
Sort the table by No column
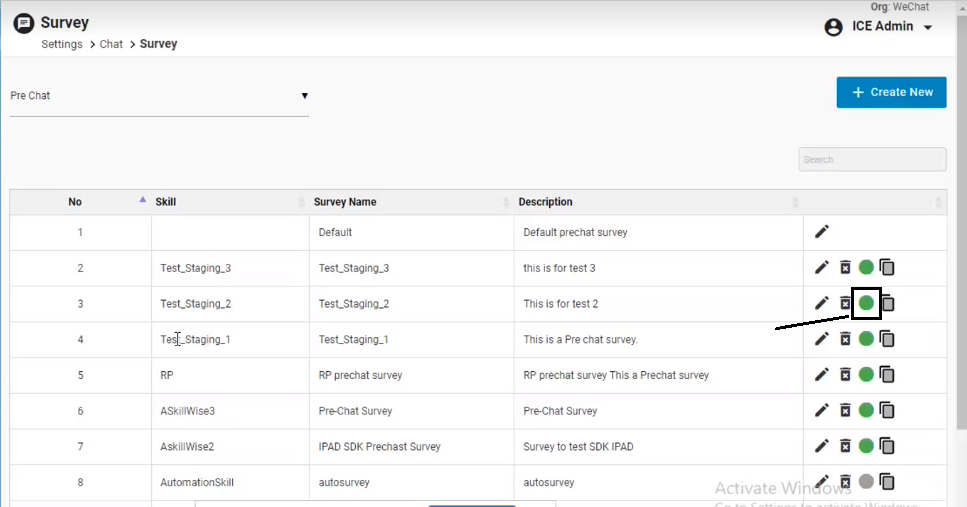pyautogui.click(x=75, y=202)
